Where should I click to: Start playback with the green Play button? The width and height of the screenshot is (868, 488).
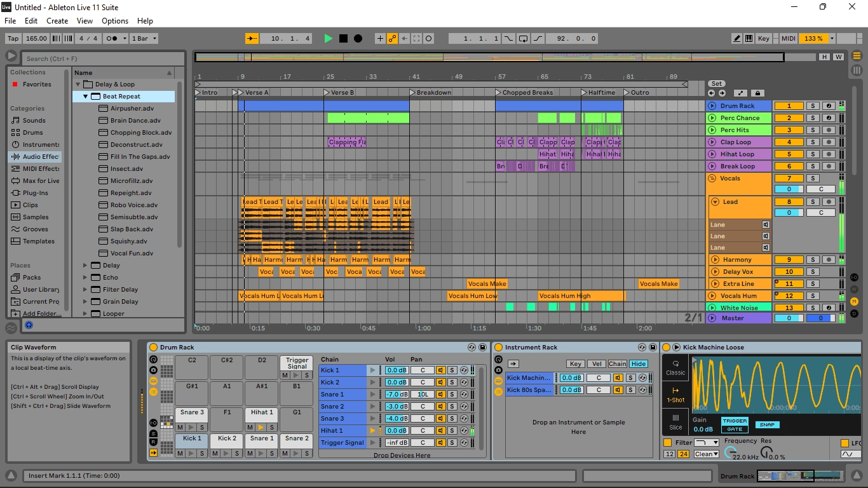(328, 39)
